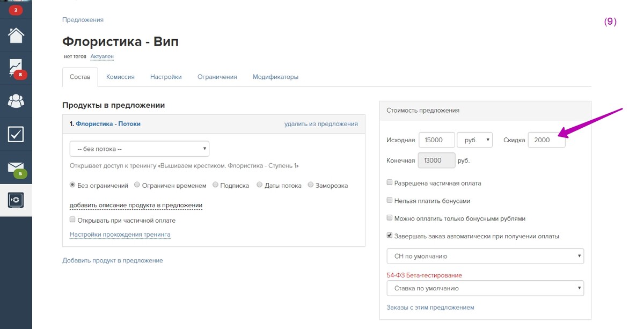Click Добавить продукт в предложение link

click(112, 260)
